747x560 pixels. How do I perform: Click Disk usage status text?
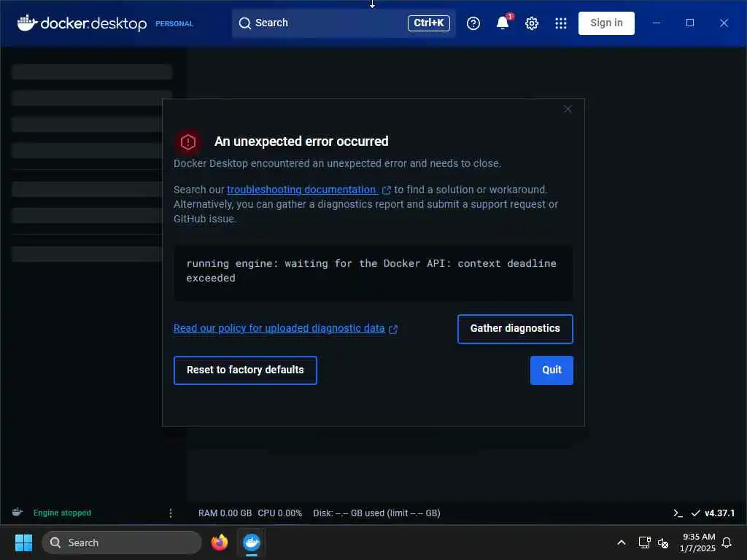[376, 513]
